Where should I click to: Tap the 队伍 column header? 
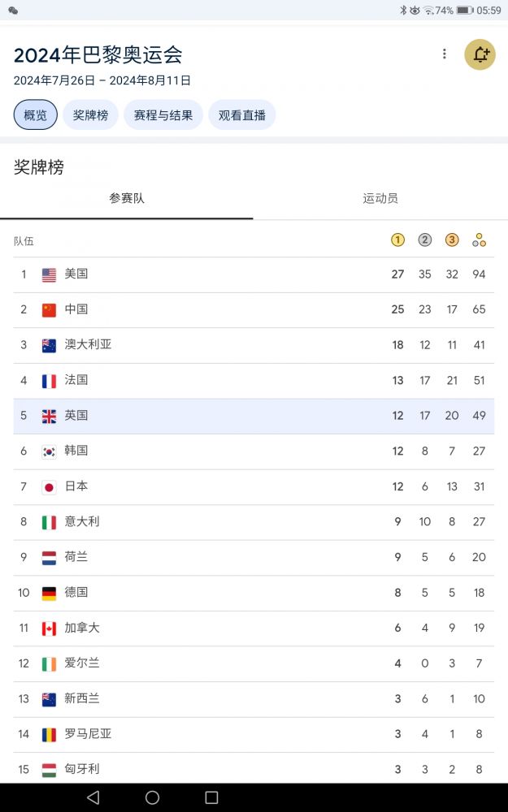[x=24, y=241]
